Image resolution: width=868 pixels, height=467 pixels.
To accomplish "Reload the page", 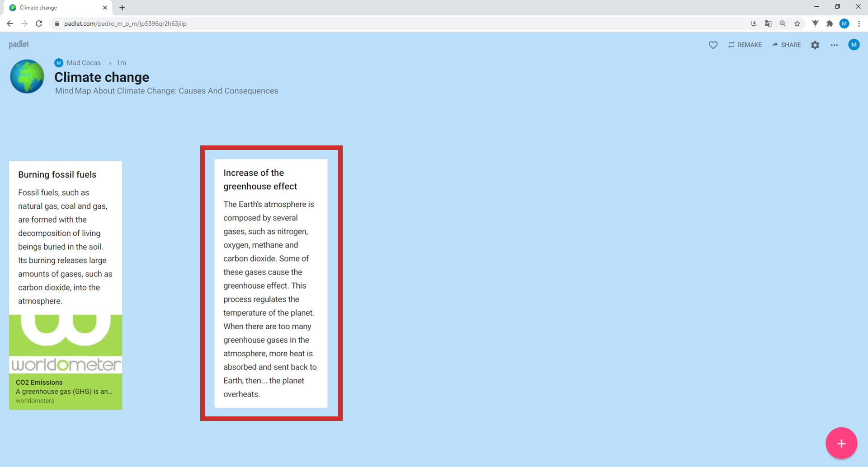I will [39, 23].
